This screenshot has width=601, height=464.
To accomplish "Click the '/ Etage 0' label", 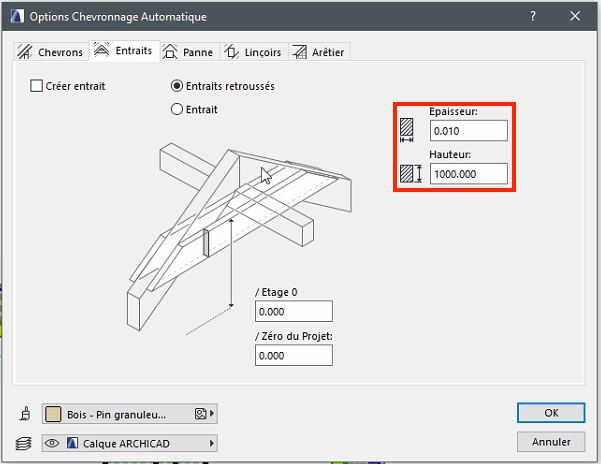I will [x=276, y=292].
